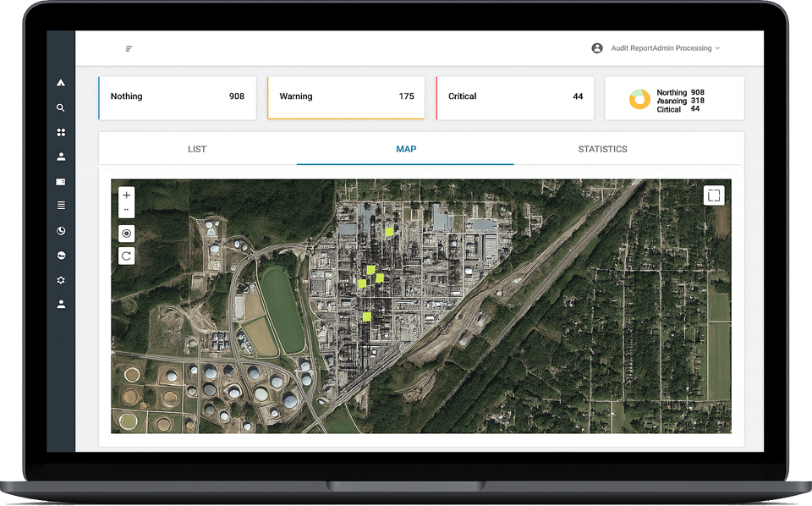This screenshot has height=506, width=812.
Task: Click the donut chart in summary card
Action: [639, 99]
